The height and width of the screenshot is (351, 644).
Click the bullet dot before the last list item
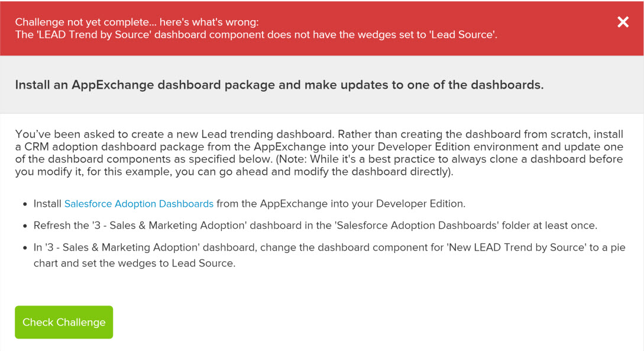point(25,248)
